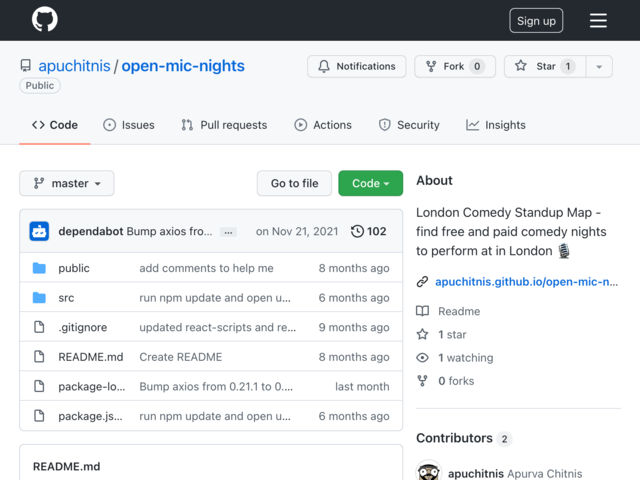
Task: Open the dependabot author link
Action: pyautogui.click(x=91, y=231)
